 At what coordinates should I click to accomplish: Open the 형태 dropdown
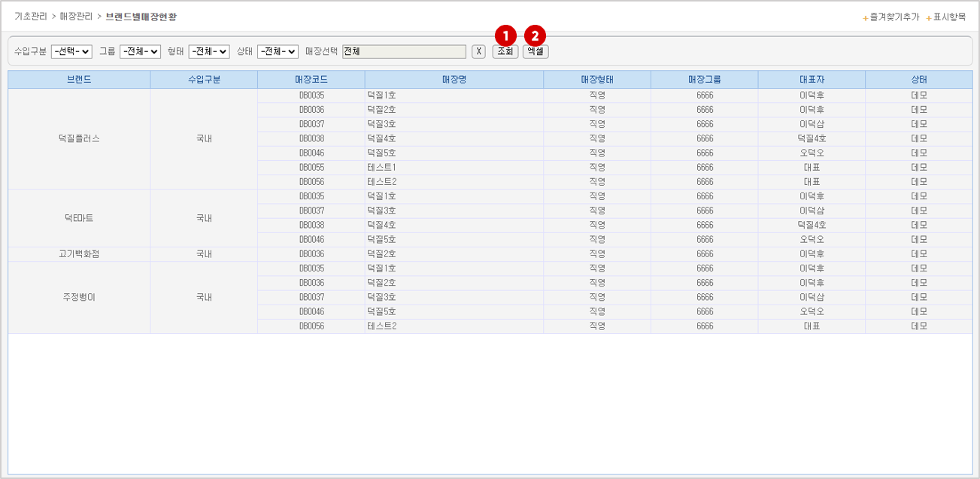[x=209, y=52]
